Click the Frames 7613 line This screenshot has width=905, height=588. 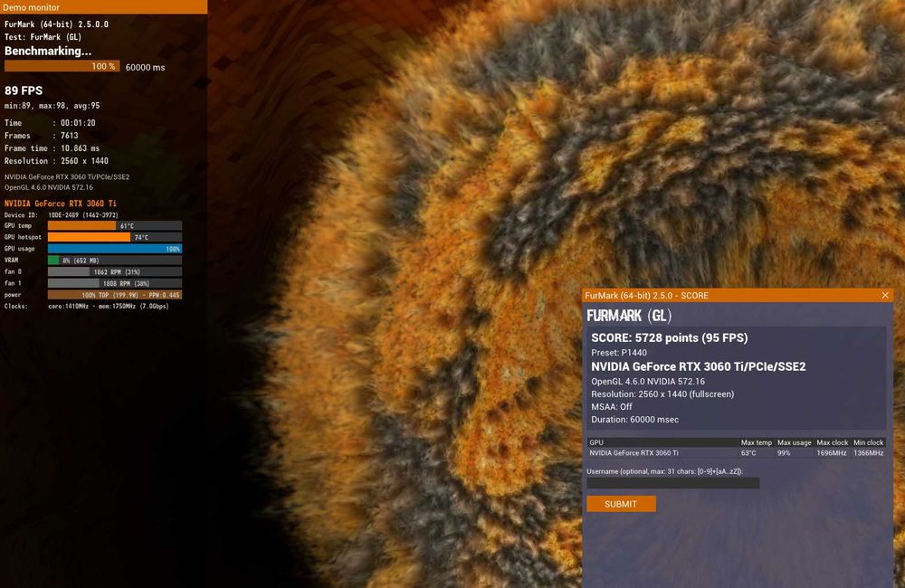click(41, 136)
